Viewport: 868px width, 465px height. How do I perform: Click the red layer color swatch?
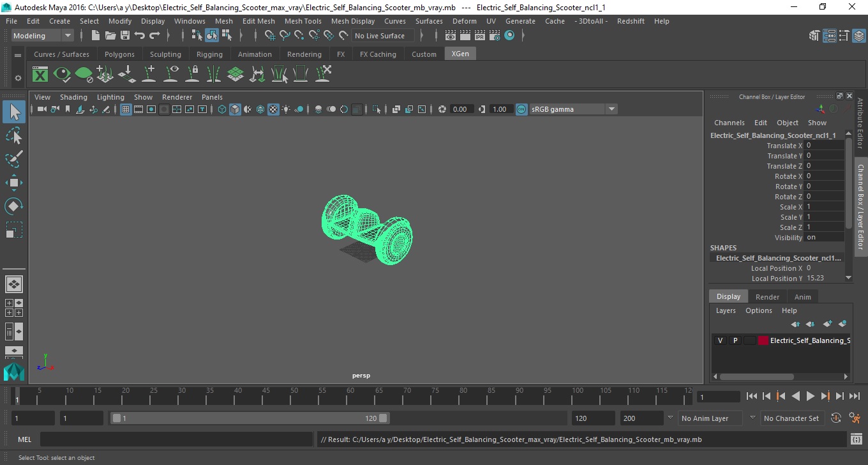(763, 340)
